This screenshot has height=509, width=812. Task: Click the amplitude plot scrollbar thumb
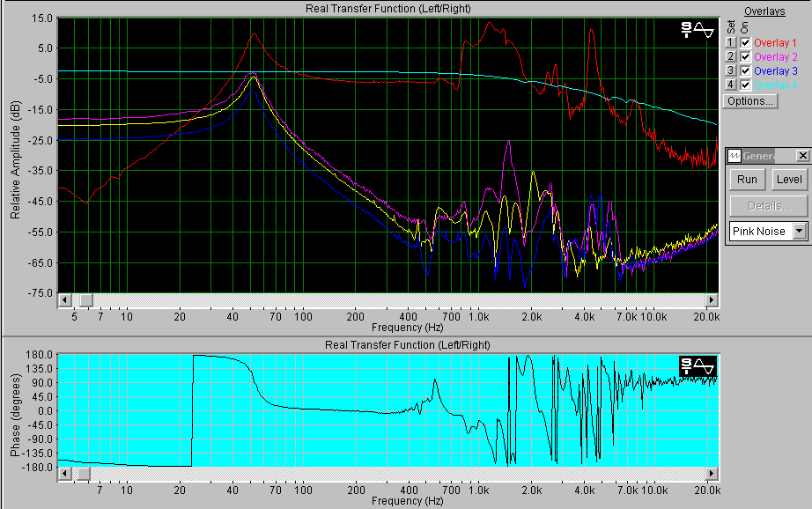point(85,299)
